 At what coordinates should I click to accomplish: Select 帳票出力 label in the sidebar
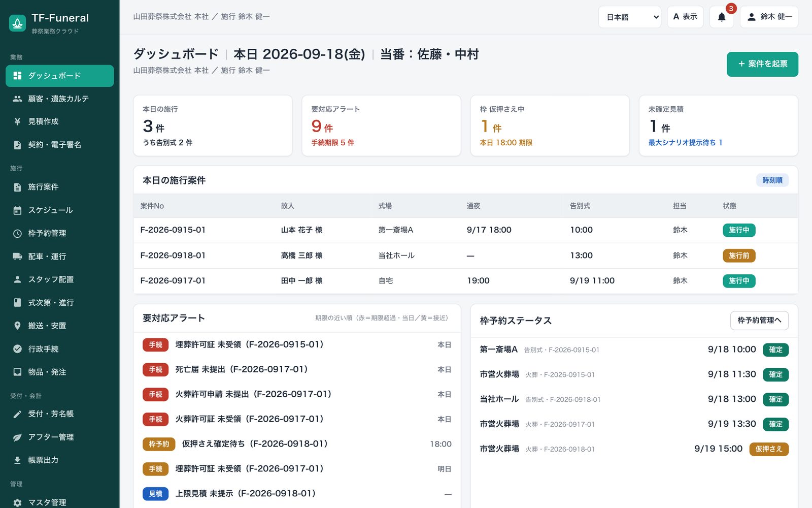coord(43,460)
